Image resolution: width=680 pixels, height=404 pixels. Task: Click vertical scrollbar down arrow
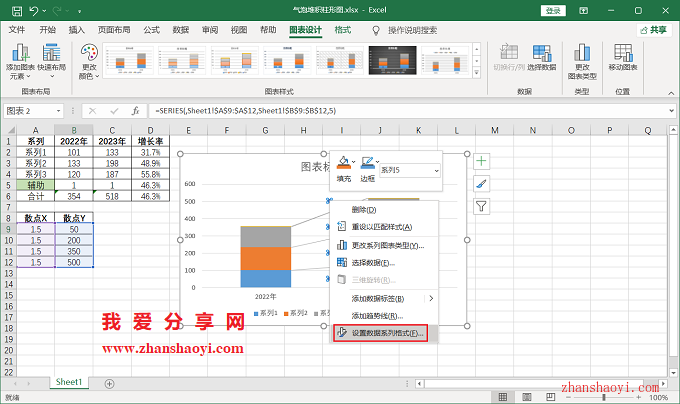point(673,372)
